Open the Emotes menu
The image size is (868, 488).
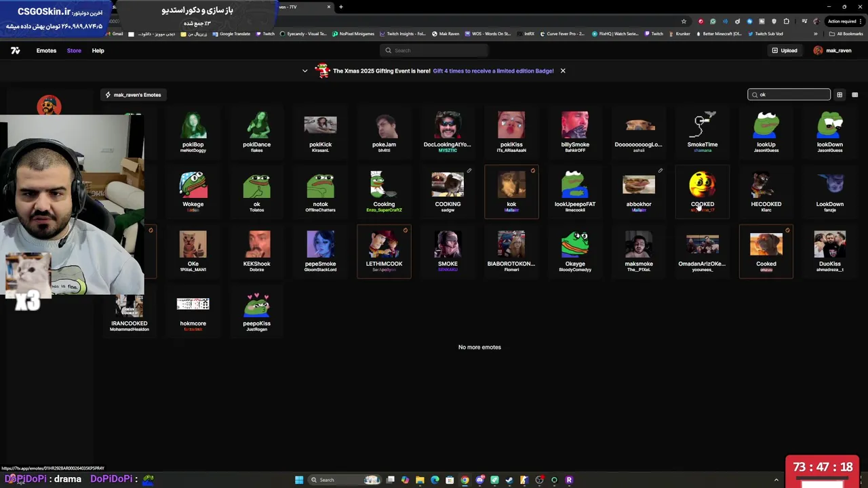tap(46, 50)
